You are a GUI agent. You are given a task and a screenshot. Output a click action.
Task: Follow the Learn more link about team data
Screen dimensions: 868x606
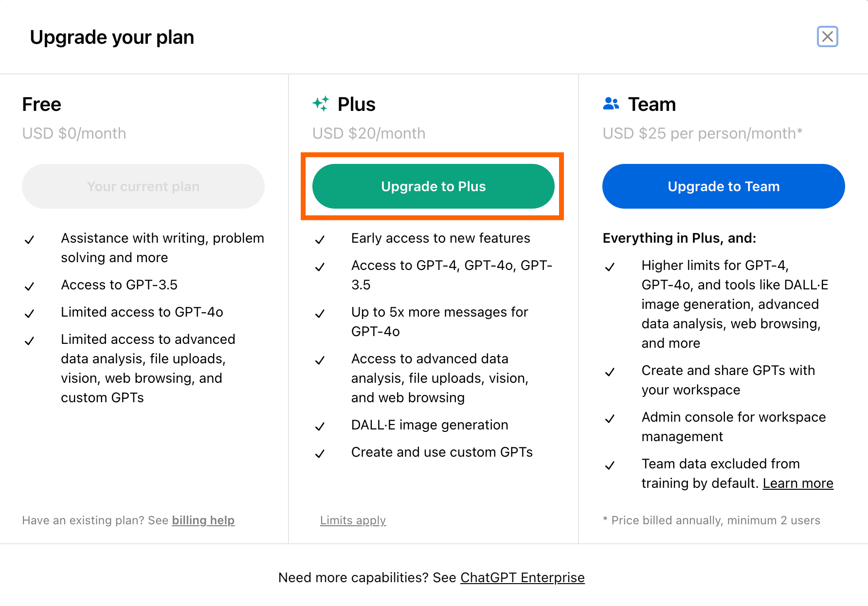tap(798, 483)
